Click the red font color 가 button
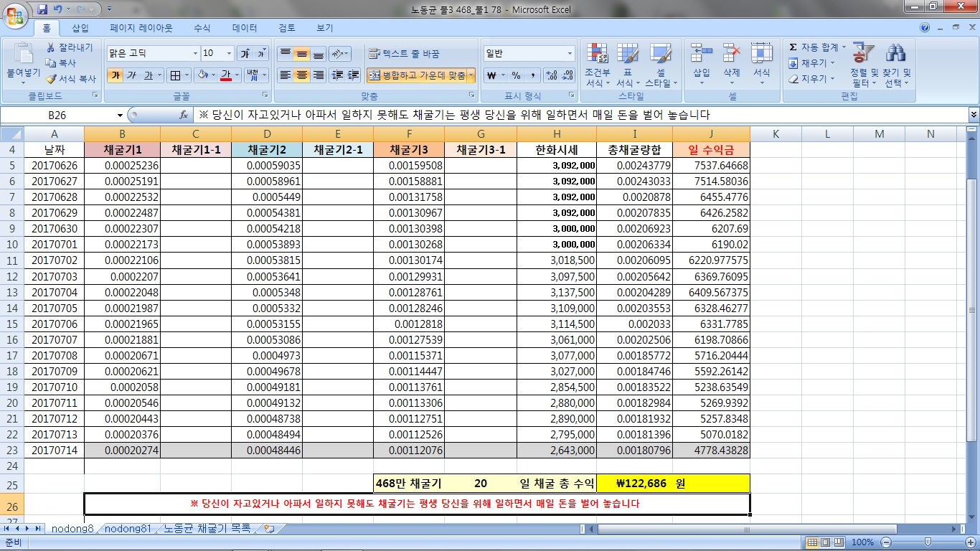This screenshot has width=980, height=551. (x=226, y=75)
